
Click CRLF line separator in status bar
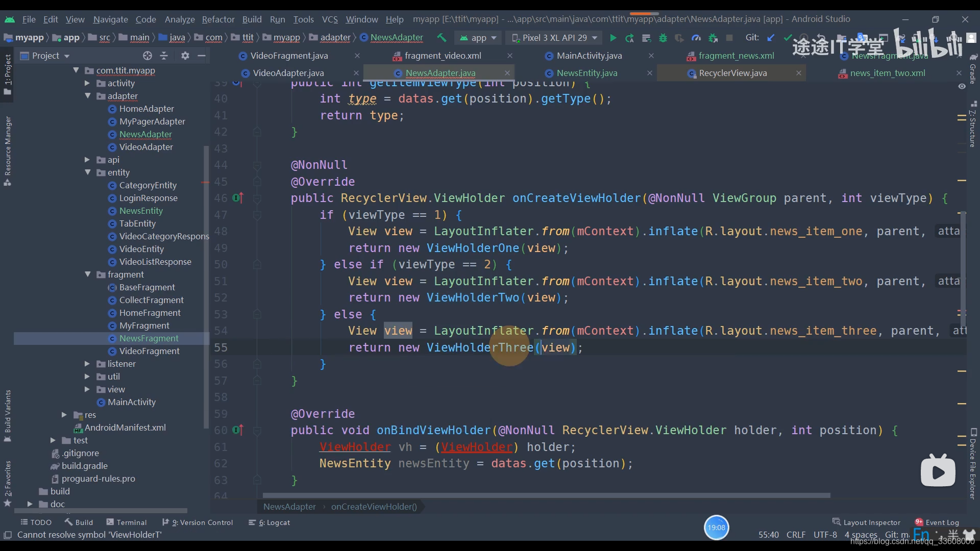(x=796, y=535)
